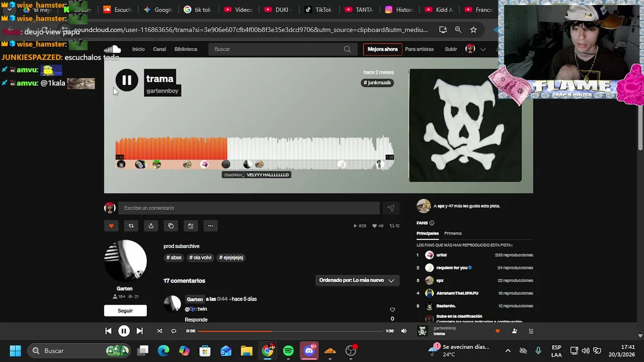Open the Subir upload link

tap(451, 49)
